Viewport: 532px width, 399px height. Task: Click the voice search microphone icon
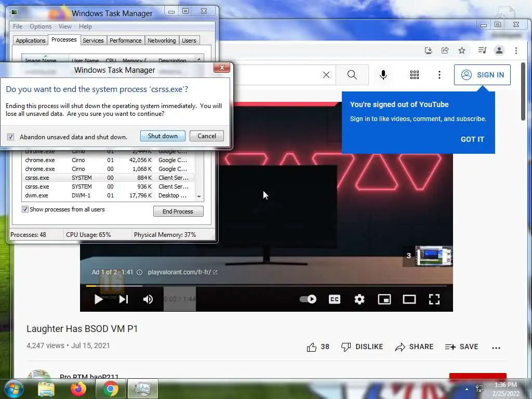pyautogui.click(x=383, y=75)
